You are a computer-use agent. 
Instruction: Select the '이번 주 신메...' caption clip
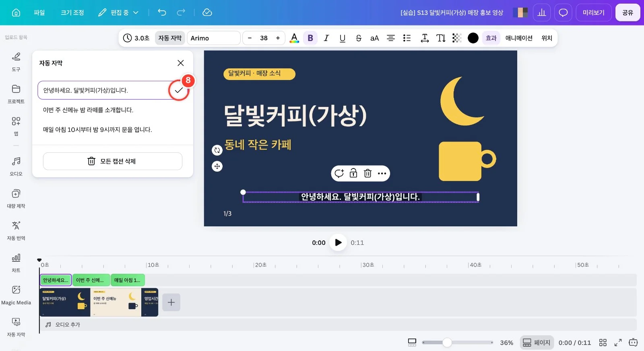coord(91,280)
